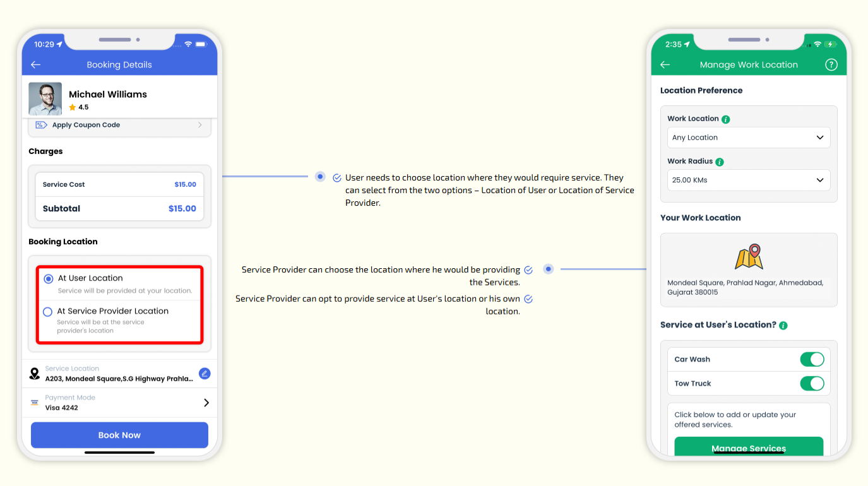Tap the map pin icon in Your Work Location

[x=749, y=257]
